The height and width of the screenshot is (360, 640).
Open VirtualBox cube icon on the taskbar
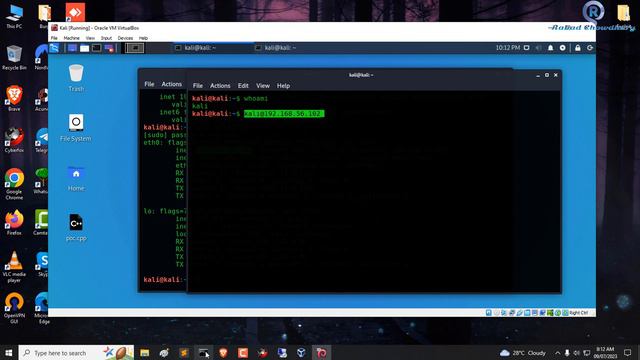click(x=301, y=353)
